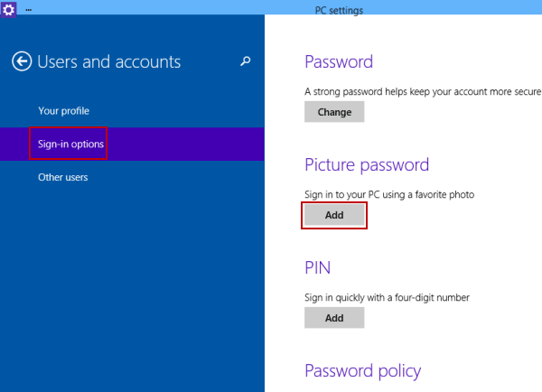Select Sign-in options in the sidebar
The width and height of the screenshot is (542, 392).
70,144
